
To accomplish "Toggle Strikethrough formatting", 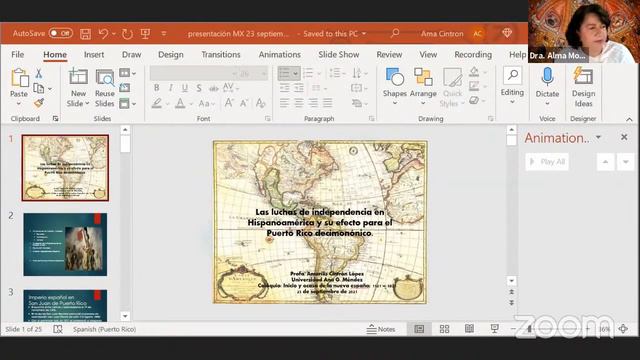I will pyautogui.click(x=213, y=88).
